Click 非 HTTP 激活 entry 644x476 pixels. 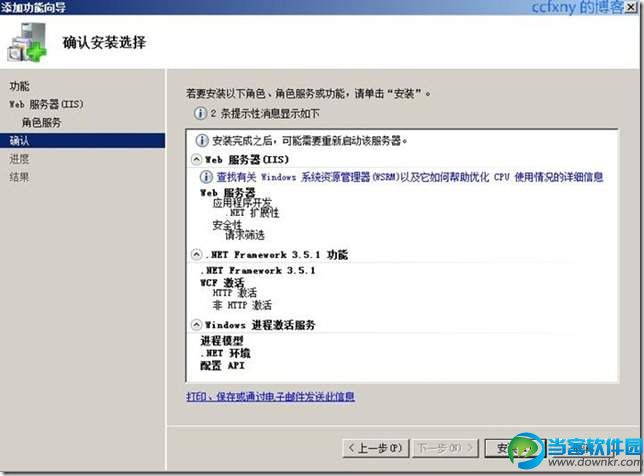[242, 305]
